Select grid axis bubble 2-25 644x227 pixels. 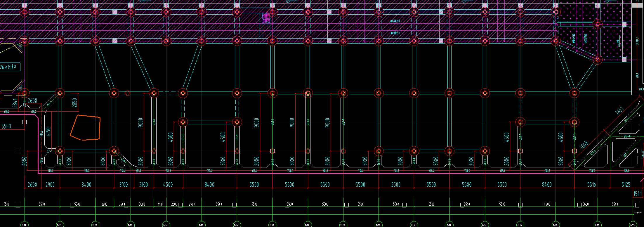[x=201, y=225]
